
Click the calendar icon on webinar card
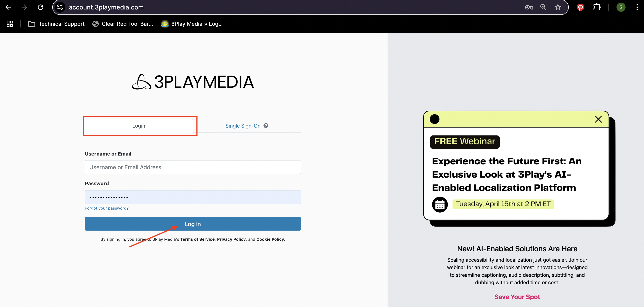coord(440,204)
